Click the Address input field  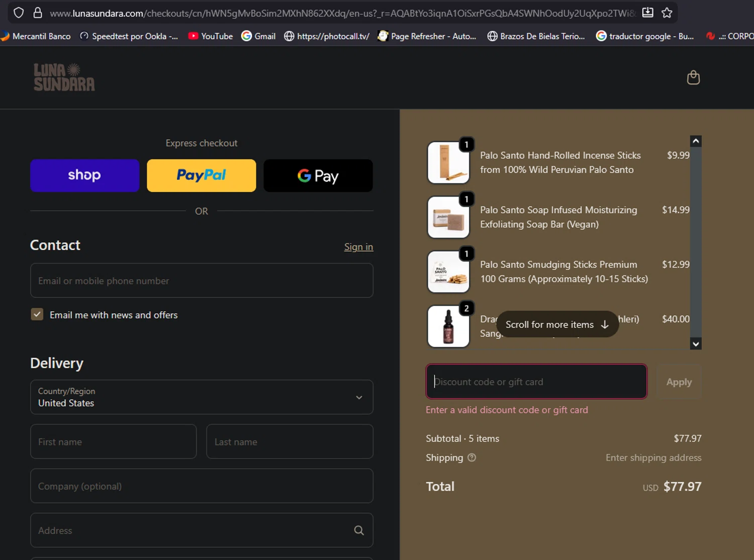coord(202,530)
